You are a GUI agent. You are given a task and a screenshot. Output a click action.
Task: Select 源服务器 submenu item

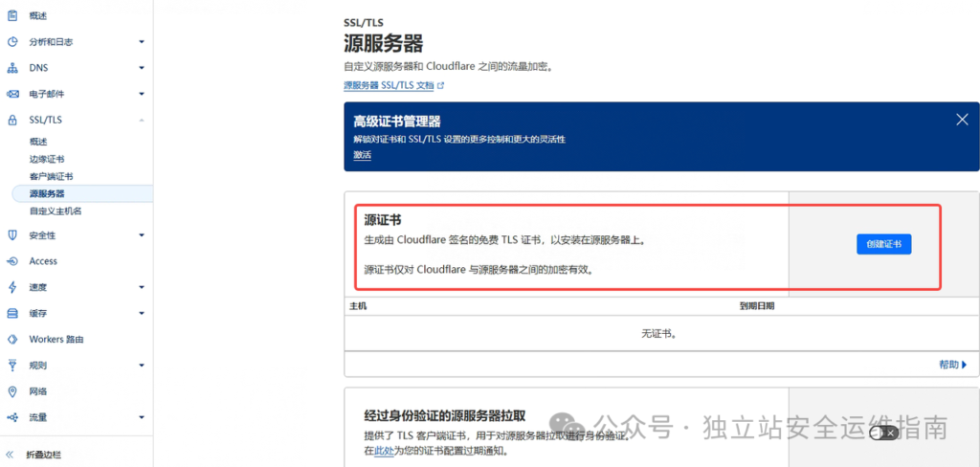(x=82, y=194)
